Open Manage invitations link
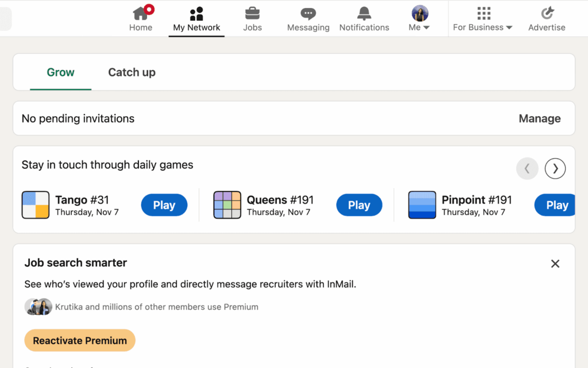This screenshot has width=588, height=368. coord(539,118)
